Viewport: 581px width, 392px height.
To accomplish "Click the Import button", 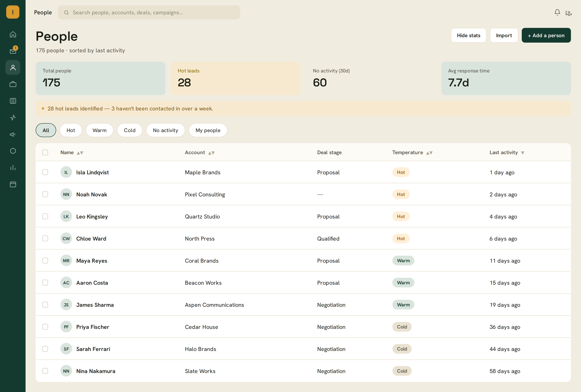I will click(504, 35).
